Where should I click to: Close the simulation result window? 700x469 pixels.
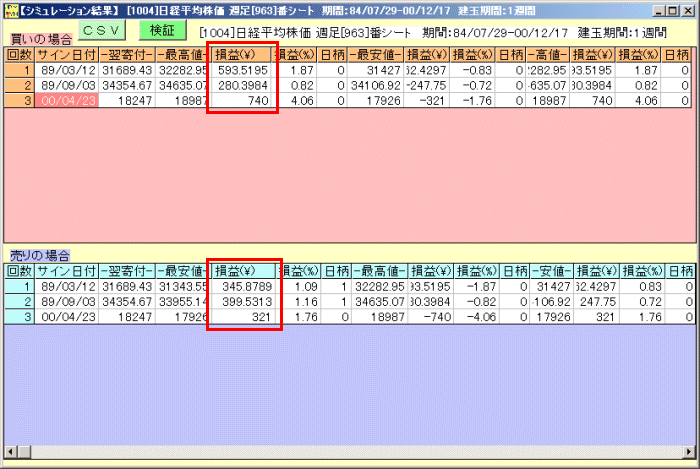[688, 11]
